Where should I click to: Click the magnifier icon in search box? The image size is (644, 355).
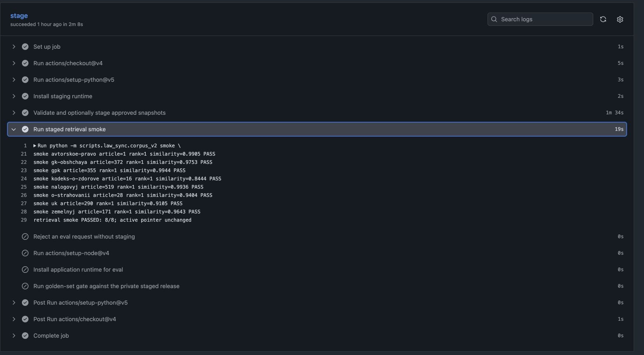494,19
